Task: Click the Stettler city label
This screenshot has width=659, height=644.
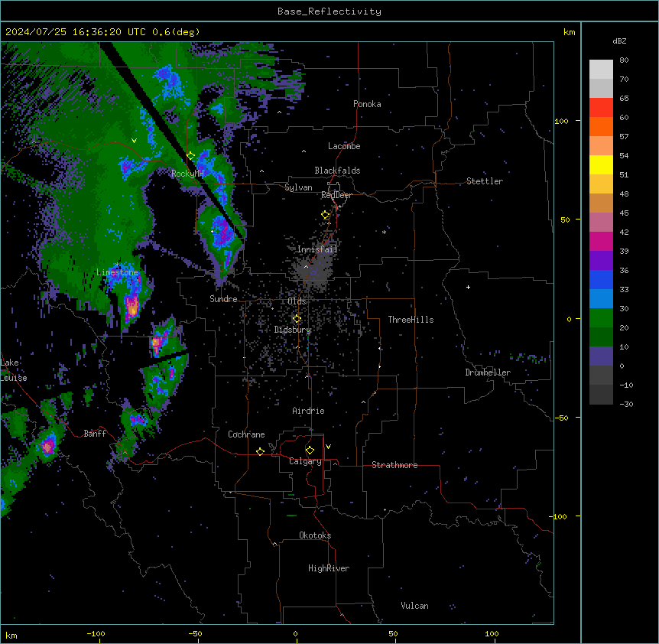Action: pos(485,181)
